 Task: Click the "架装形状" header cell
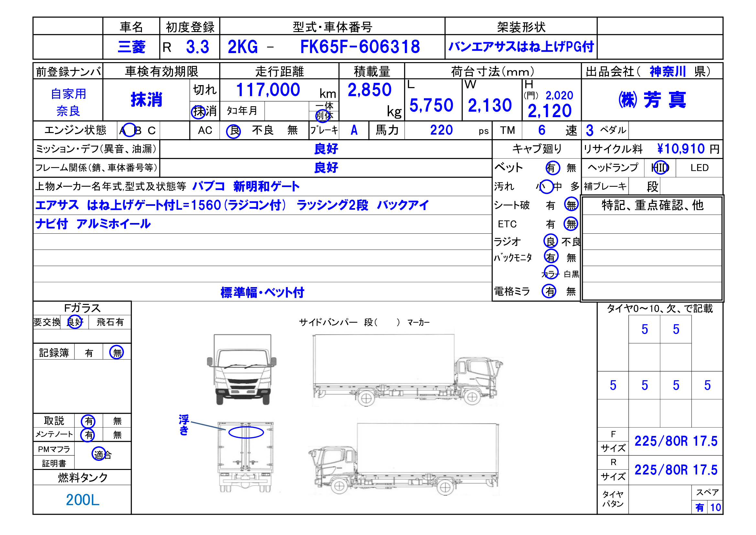click(521, 27)
